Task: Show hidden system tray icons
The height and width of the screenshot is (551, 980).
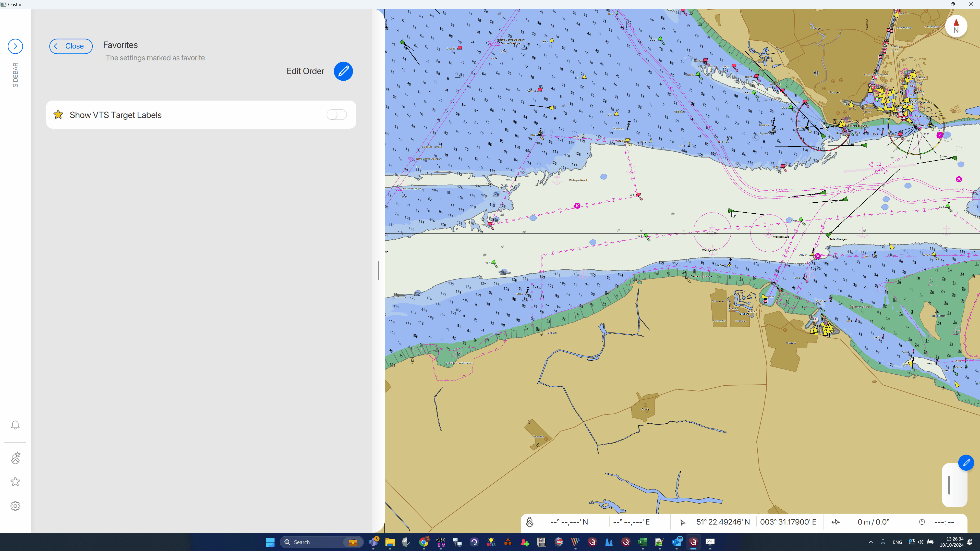Action: 870,542
